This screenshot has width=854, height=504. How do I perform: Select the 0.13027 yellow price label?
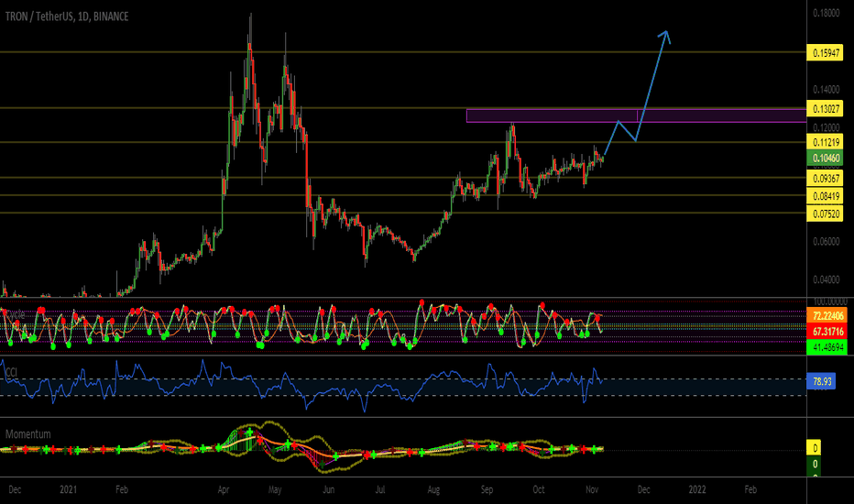coord(825,108)
